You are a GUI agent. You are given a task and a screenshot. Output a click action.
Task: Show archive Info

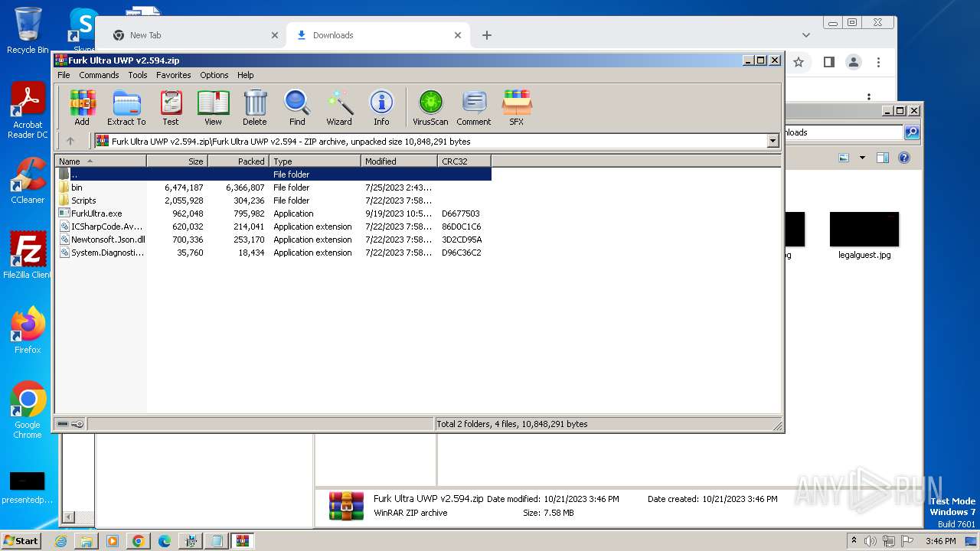(x=381, y=107)
